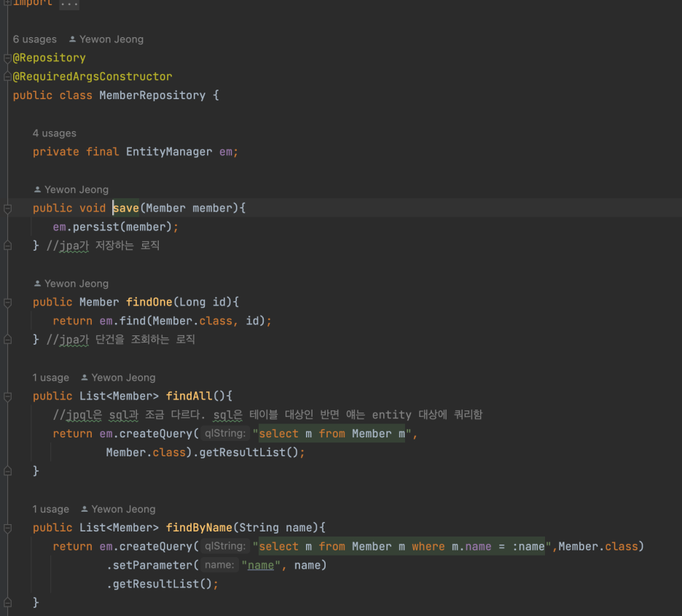Collapse the findOne method fold marker

[7, 303]
